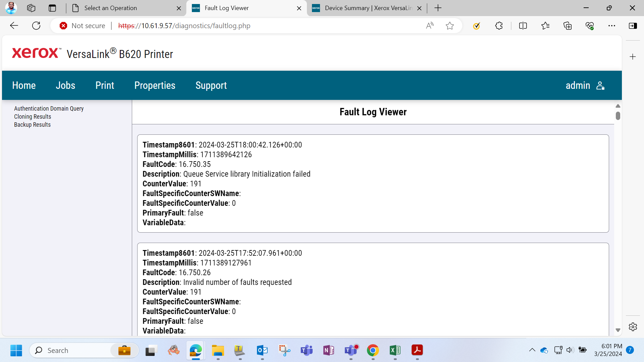Open the admin user account icon

(x=600, y=85)
